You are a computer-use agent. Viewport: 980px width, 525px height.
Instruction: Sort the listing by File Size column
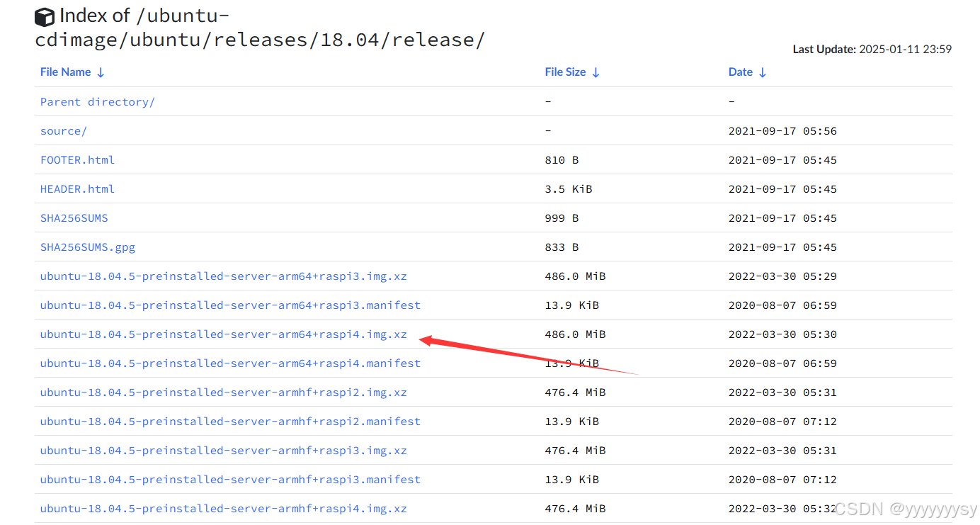click(572, 72)
